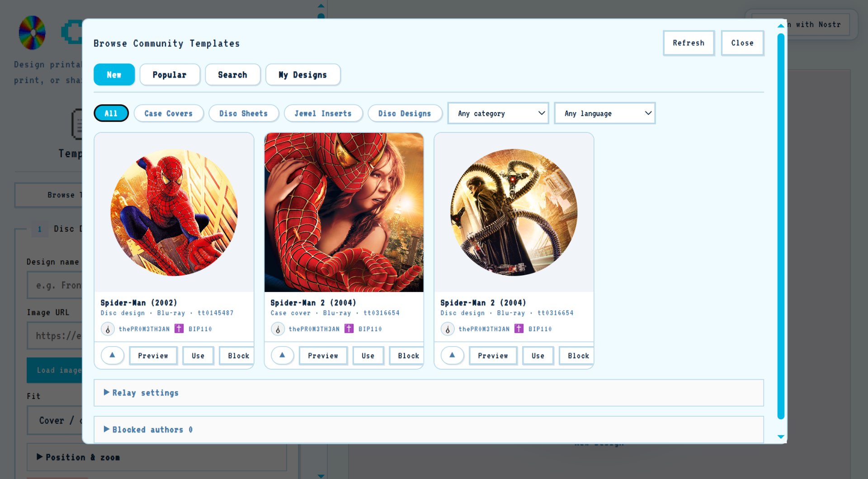Preview the Spider-Man (2002) disc design
Viewport: 868px width, 479px height.
tap(153, 356)
